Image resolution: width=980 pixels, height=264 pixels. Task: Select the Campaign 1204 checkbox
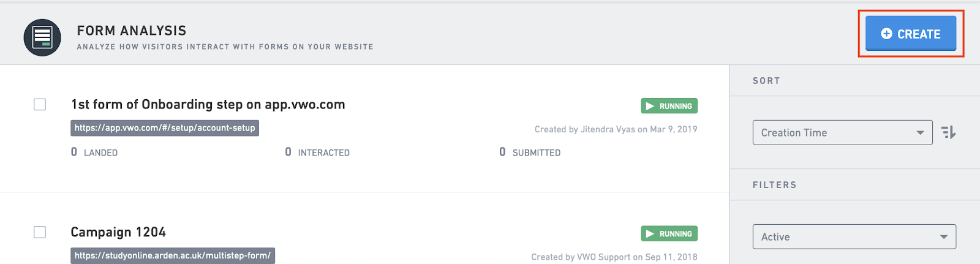[x=40, y=232]
